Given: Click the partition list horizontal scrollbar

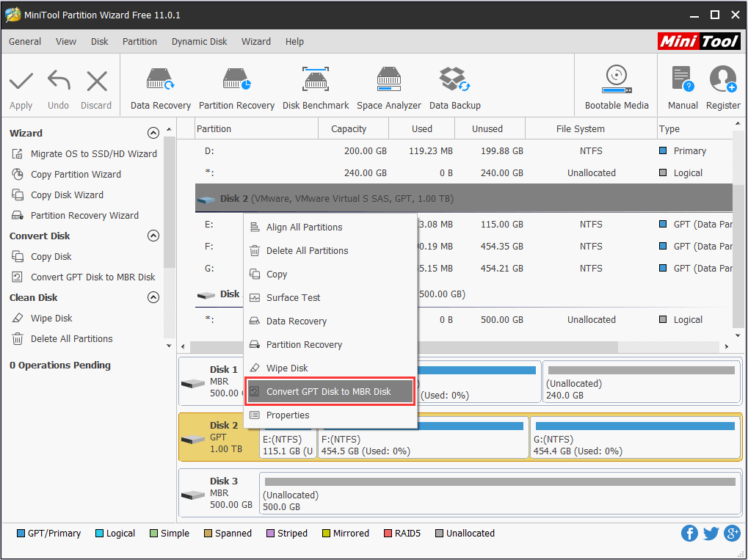Looking at the screenshot, I should (404, 346).
